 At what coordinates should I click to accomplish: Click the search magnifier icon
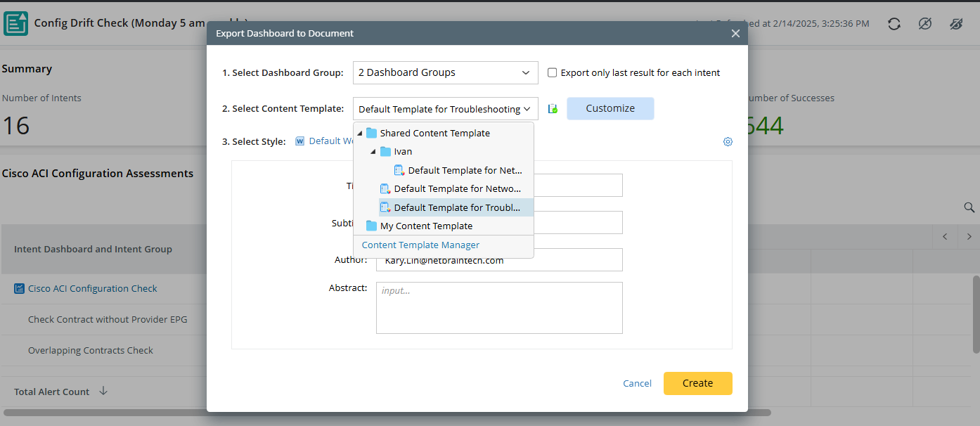(x=969, y=207)
